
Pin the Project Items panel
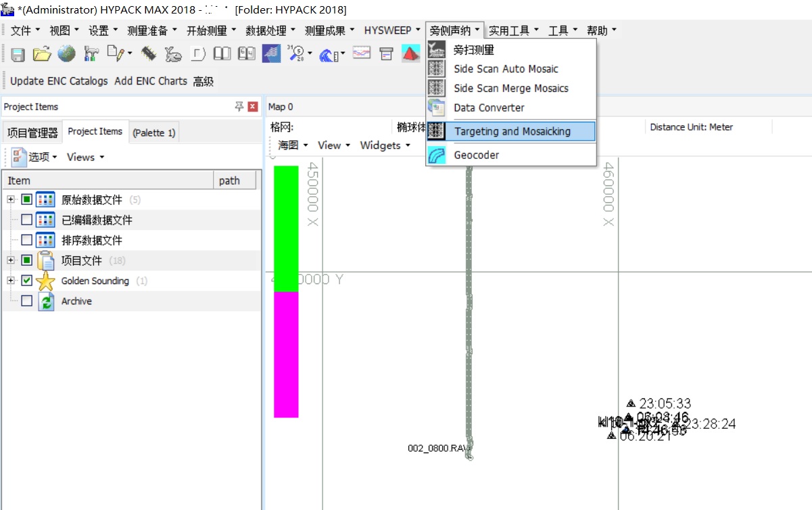pos(239,107)
